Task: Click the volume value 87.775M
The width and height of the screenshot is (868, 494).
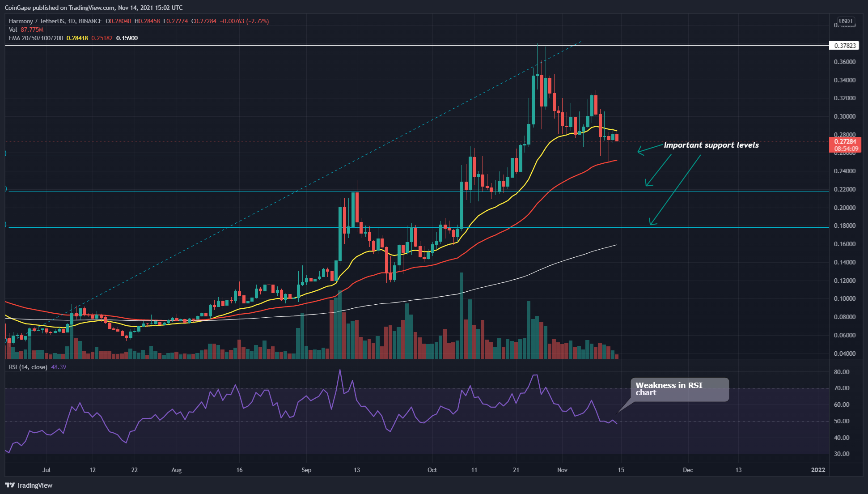Action: pos(32,30)
